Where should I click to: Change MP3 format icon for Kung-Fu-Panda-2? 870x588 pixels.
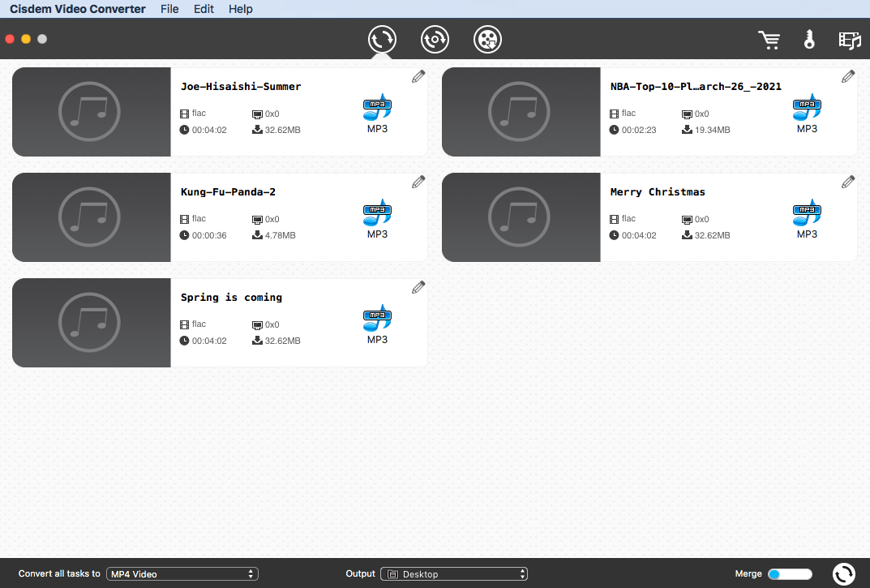[x=377, y=219]
